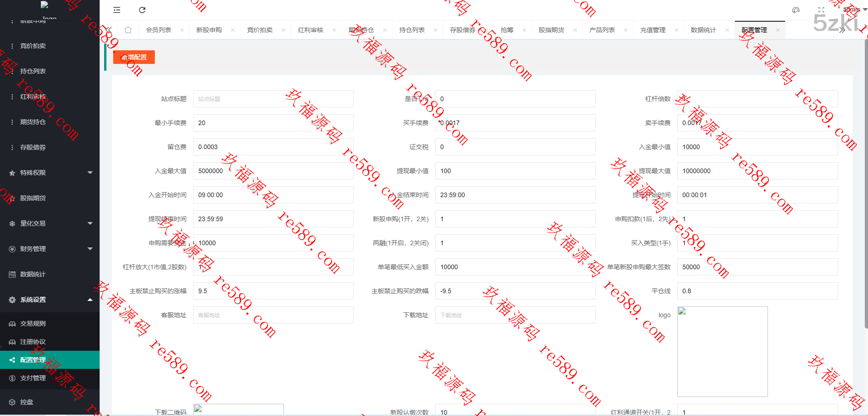Click the cube icon for 控盘
The width and height of the screenshot is (868, 416).
click(x=12, y=402)
